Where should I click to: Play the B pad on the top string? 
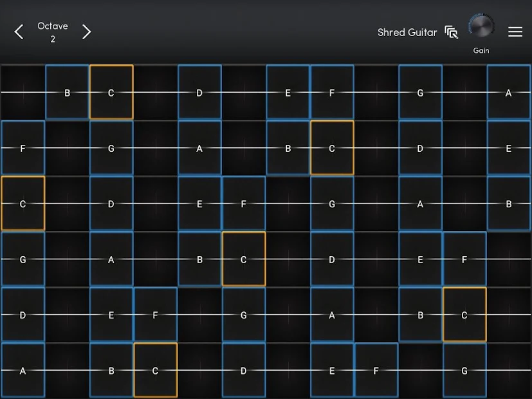tap(67, 92)
